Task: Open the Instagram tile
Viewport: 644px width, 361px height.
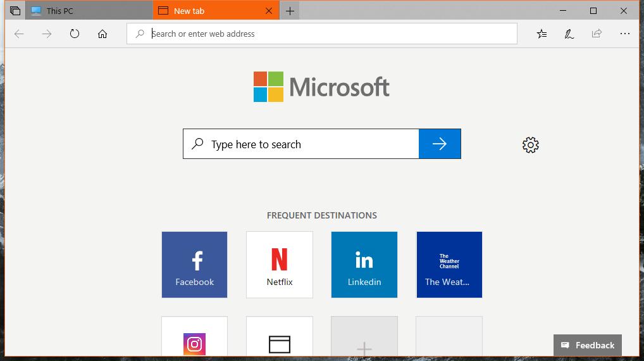Action: pos(194,336)
